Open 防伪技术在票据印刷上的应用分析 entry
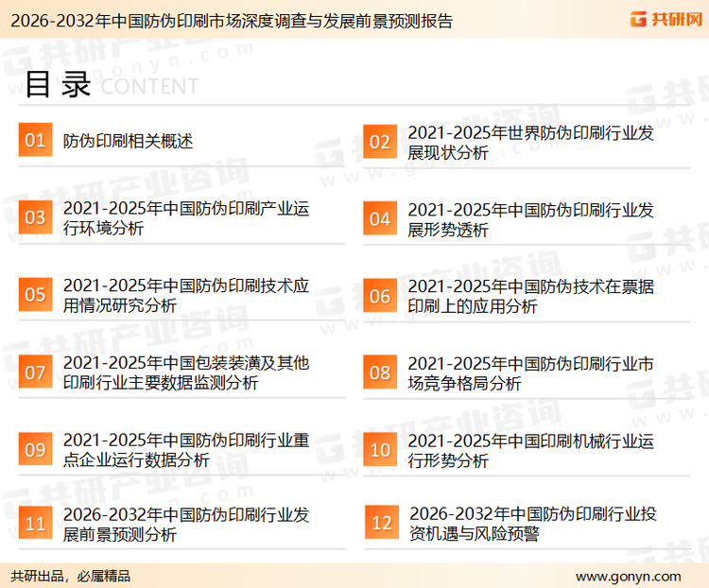The height and width of the screenshot is (588, 709). coord(530,296)
